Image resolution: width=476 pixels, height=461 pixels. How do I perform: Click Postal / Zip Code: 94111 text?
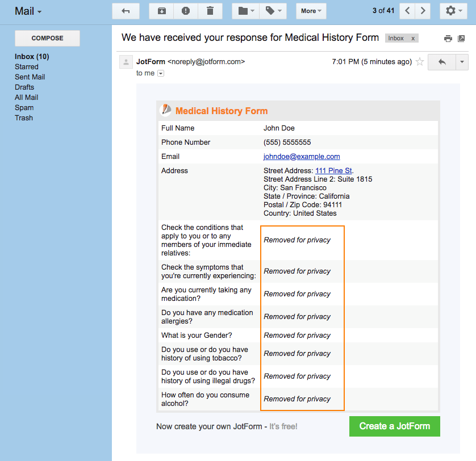point(303,205)
